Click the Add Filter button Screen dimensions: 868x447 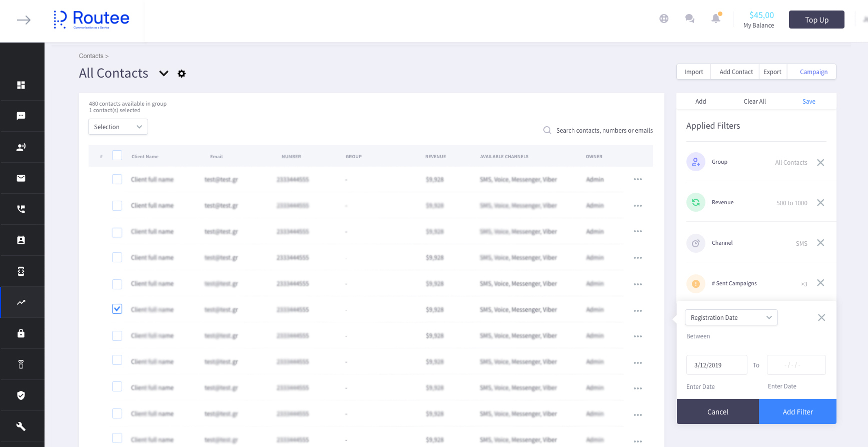click(x=797, y=411)
